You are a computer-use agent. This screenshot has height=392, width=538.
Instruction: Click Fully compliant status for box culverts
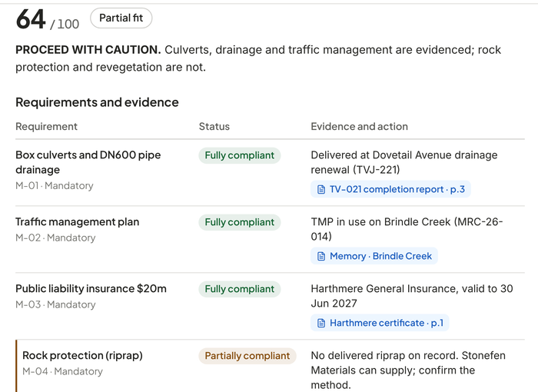tap(240, 155)
